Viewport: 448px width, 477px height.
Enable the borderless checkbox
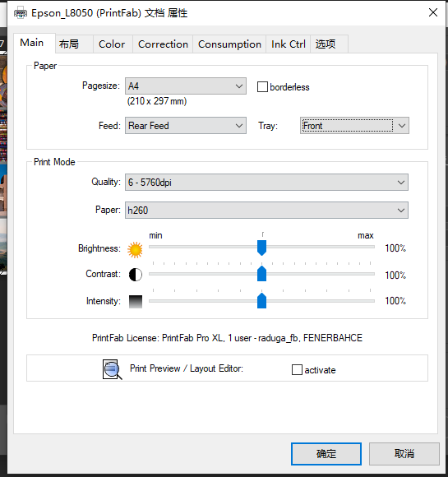tap(262, 86)
